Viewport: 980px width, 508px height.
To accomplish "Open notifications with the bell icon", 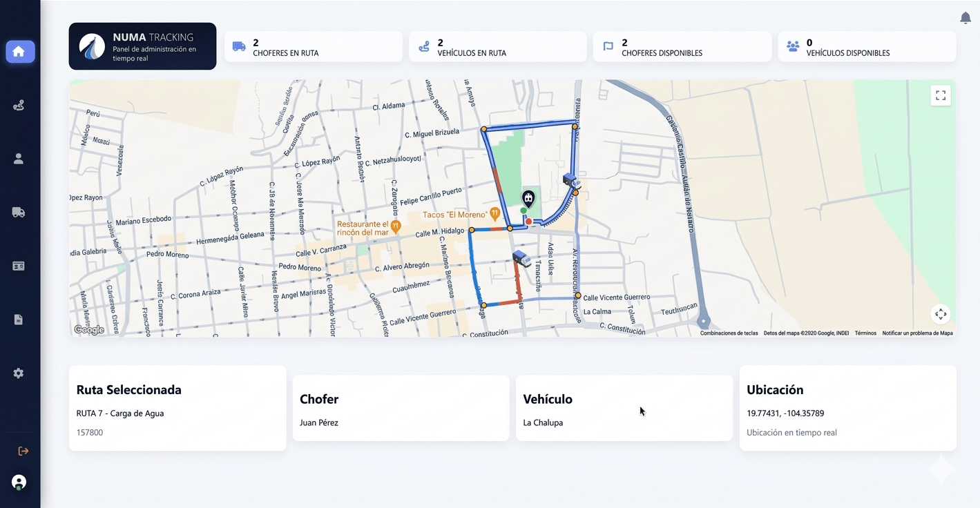I will pyautogui.click(x=965, y=17).
